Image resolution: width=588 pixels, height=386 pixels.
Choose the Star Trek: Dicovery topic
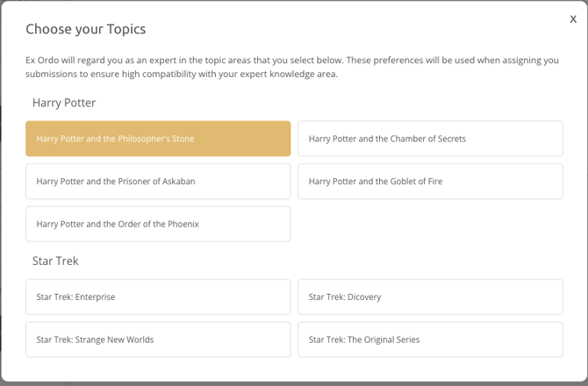[430, 297]
